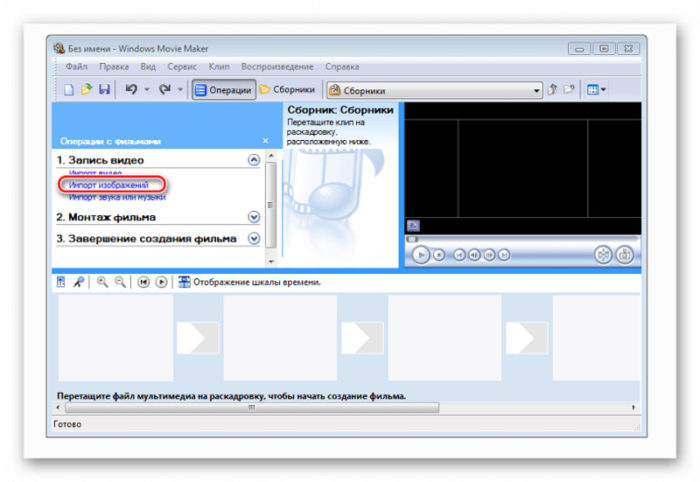Viewport: 700px width, 482px height.
Task: Click storyboard scrollbar left arrow
Action: point(58,407)
